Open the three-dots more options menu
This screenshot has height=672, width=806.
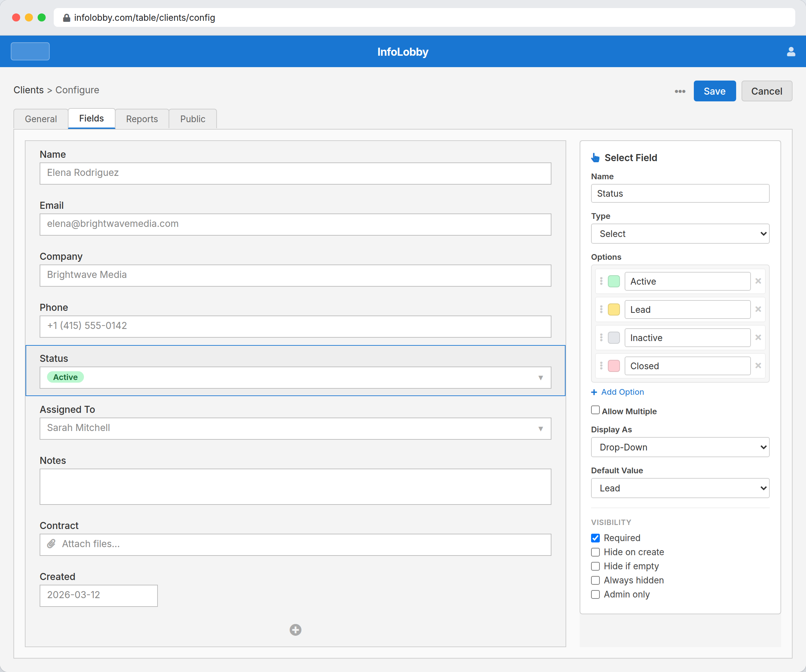[680, 91]
